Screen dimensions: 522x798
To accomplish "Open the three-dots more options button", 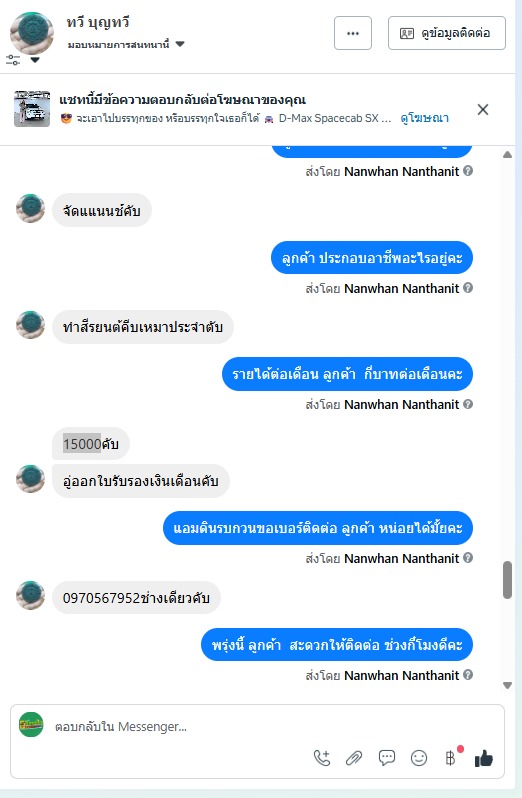I will (353, 33).
